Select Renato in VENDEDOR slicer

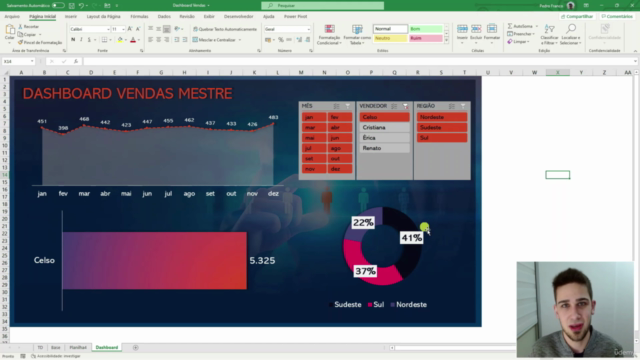coord(384,148)
